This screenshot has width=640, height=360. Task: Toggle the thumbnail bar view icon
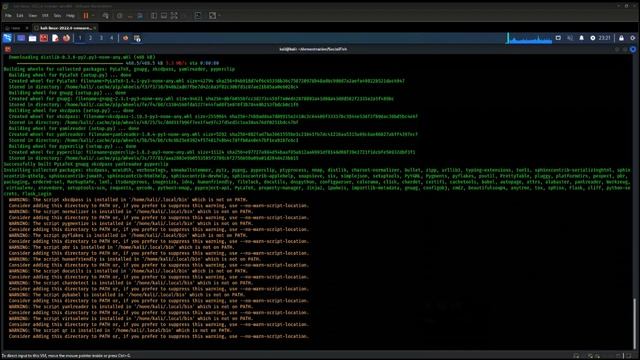[164, 16]
